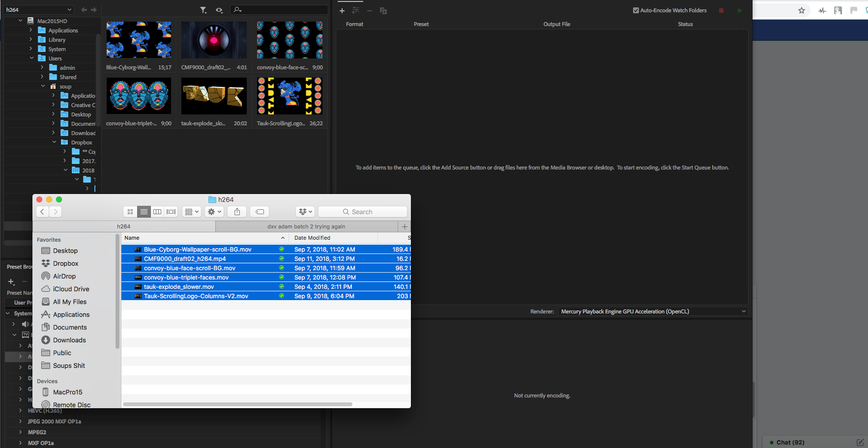Click the Finder edit tags icon
Viewport: 868px width, 448px height.
pyautogui.click(x=260, y=212)
